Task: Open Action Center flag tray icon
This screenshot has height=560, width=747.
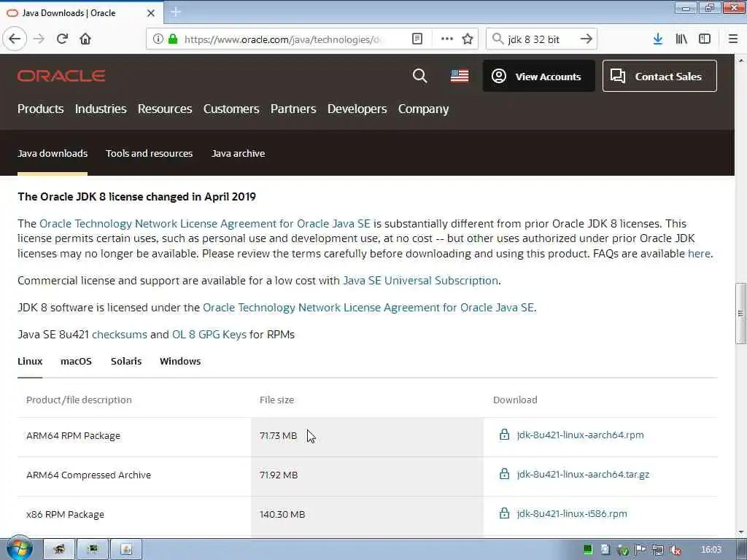Action: 640,550
